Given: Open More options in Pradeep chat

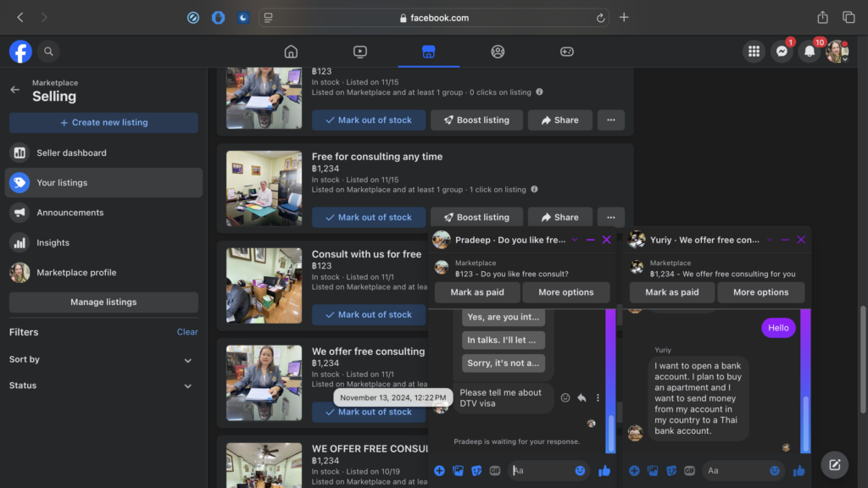Looking at the screenshot, I should coord(565,292).
